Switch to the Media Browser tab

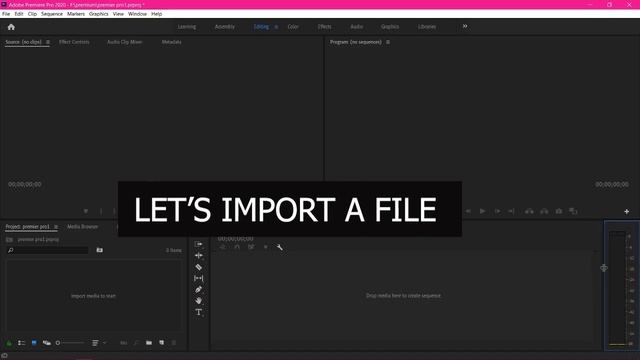82,227
